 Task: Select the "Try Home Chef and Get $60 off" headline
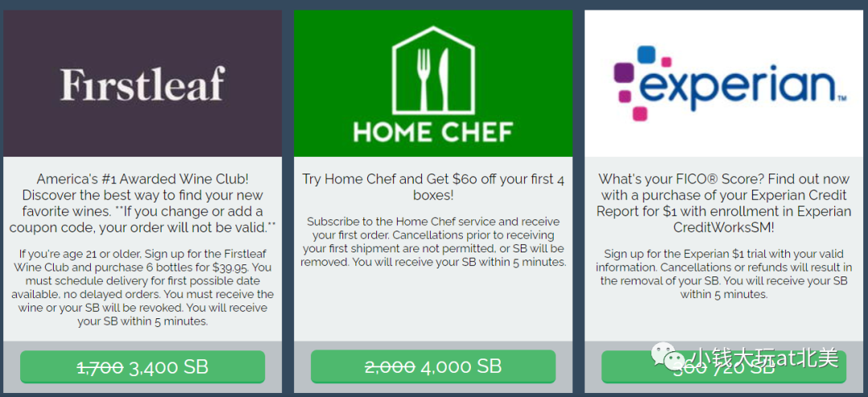[433, 187]
